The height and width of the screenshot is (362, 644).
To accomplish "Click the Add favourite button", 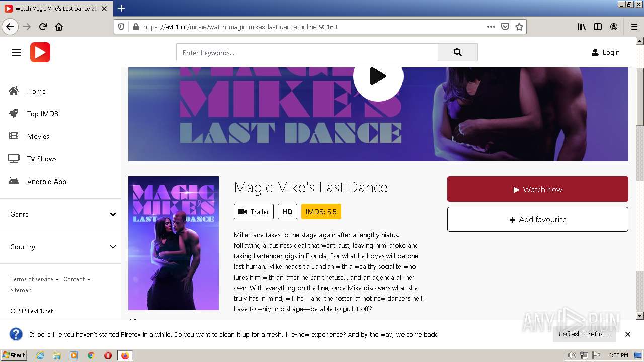I will pos(538,219).
